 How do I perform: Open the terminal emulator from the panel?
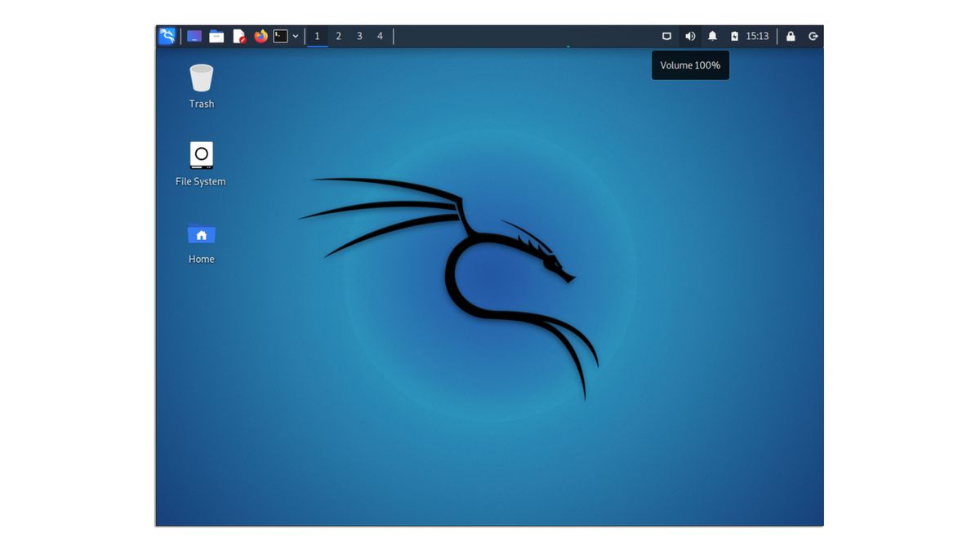(x=282, y=35)
